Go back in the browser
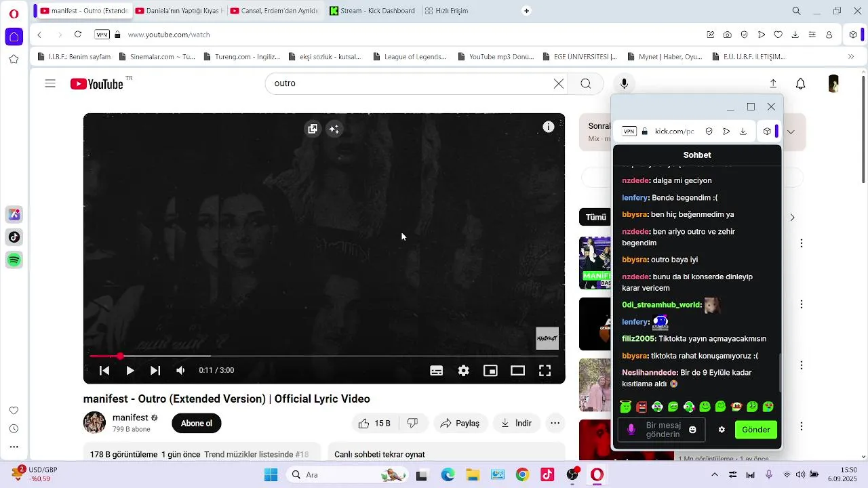Screen dimensions: 868x488 [x=40, y=35]
